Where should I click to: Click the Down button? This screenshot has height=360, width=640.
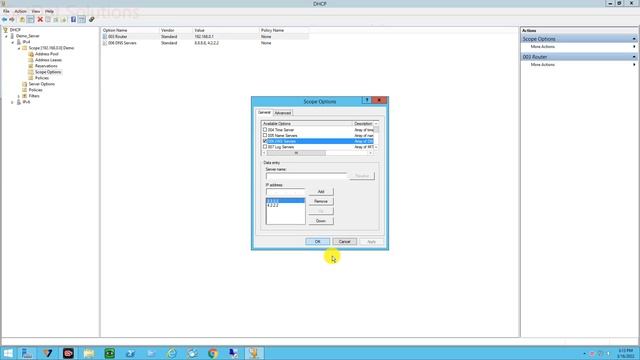coord(321,221)
